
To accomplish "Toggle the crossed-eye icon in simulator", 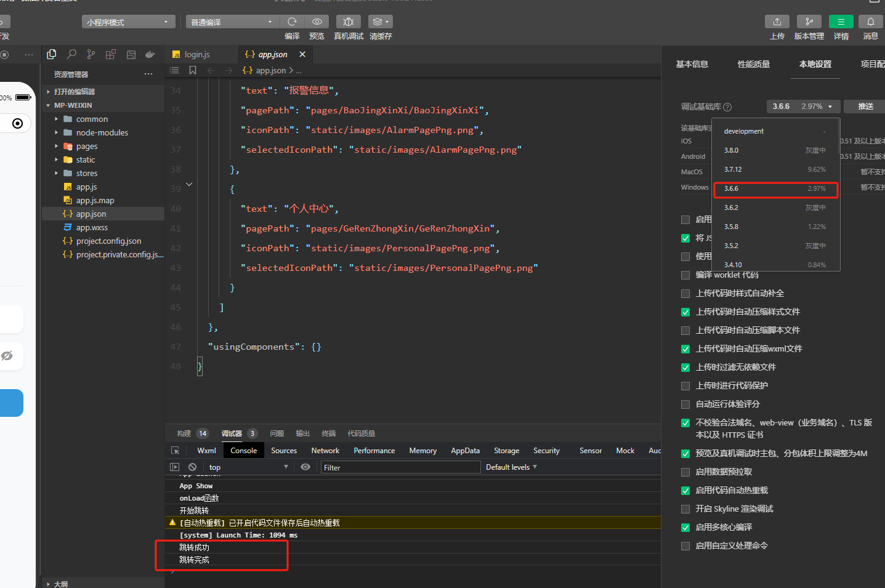I will pos(7,356).
